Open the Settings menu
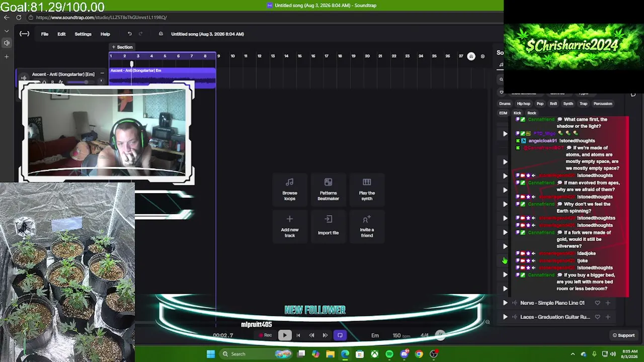644x362 pixels. [83, 34]
